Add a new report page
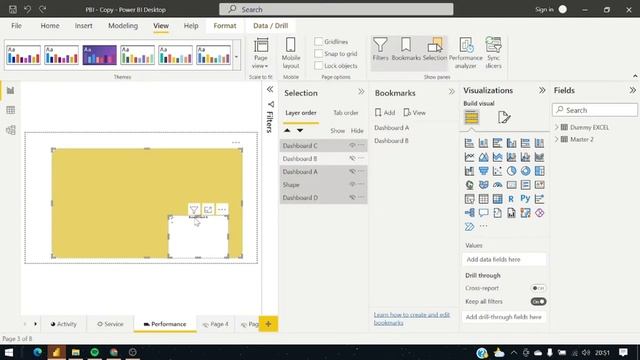 pyautogui.click(x=268, y=324)
